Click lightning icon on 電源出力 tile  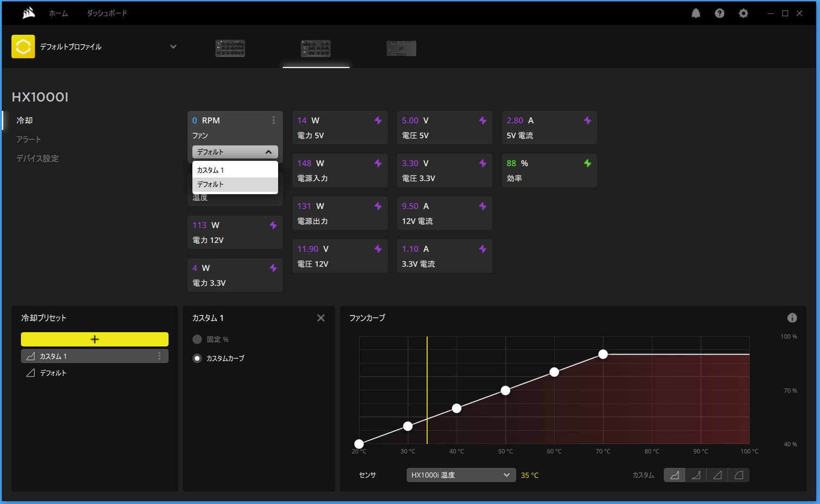tap(378, 206)
